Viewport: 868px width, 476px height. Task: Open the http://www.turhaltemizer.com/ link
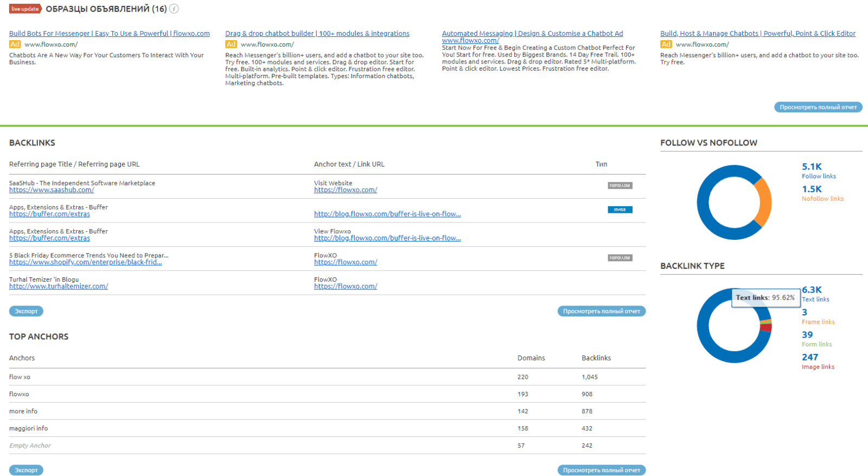59,287
